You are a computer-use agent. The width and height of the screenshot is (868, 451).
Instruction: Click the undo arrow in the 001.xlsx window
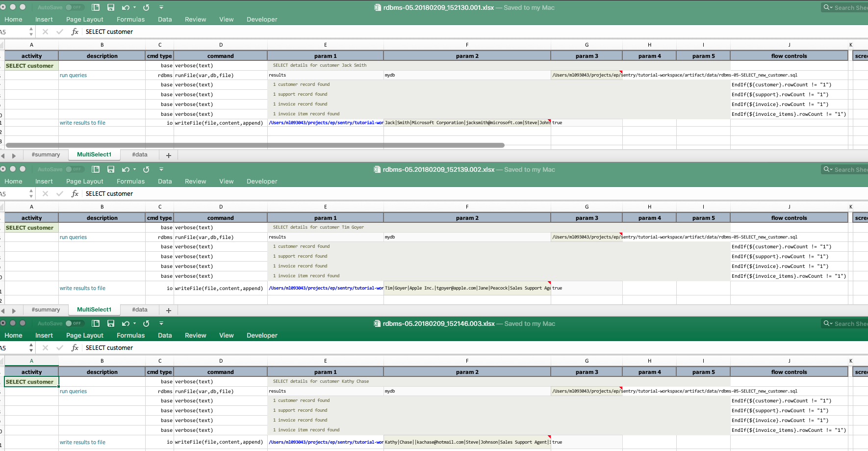click(126, 7)
